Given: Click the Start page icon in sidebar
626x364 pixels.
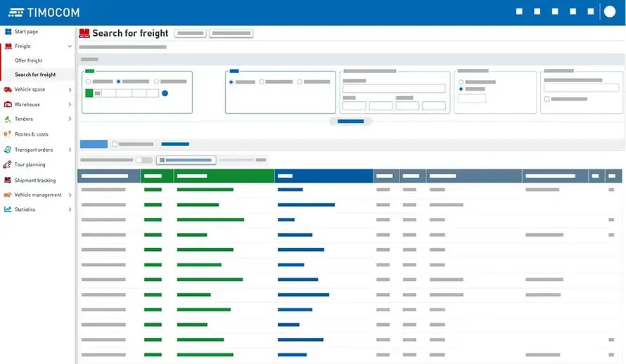Looking at the screenshot, I should pyautogui.click(x=8, y=32).
